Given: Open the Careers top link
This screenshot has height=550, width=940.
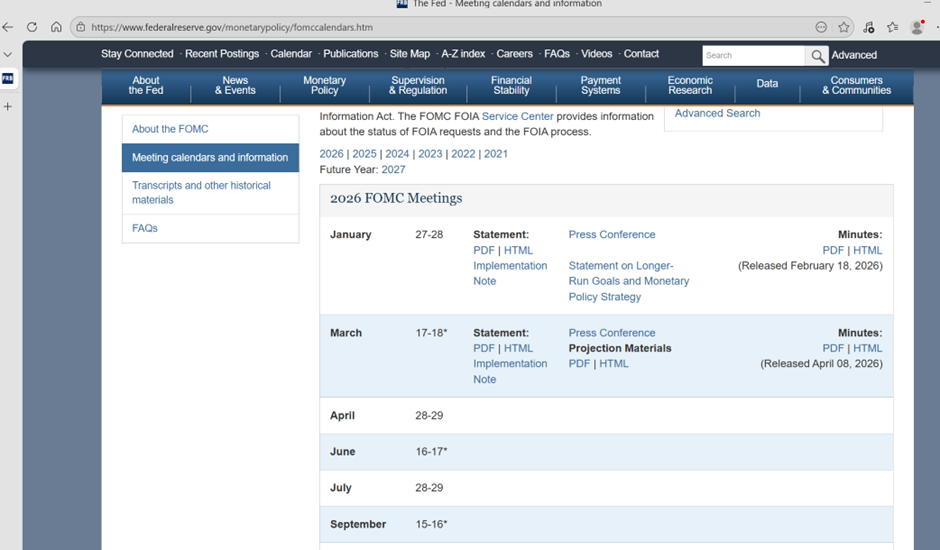Looking at the screenshot, I should click(514, 53).
